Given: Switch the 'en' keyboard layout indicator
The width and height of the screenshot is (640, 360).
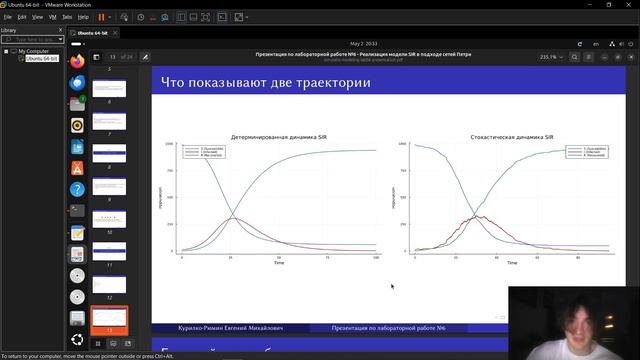Looking at the screenshot, I should (x=596, y=44).
